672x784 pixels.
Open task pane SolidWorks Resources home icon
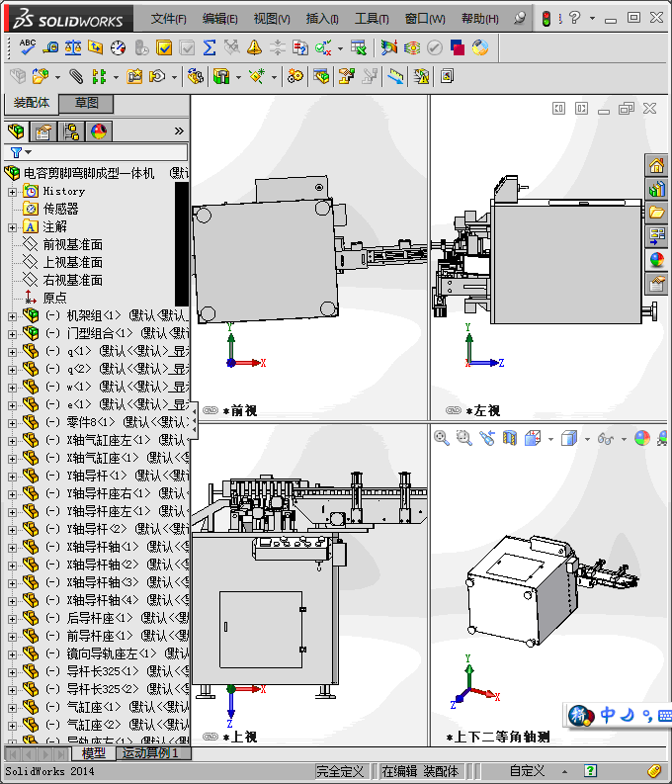tap(656, 165)
